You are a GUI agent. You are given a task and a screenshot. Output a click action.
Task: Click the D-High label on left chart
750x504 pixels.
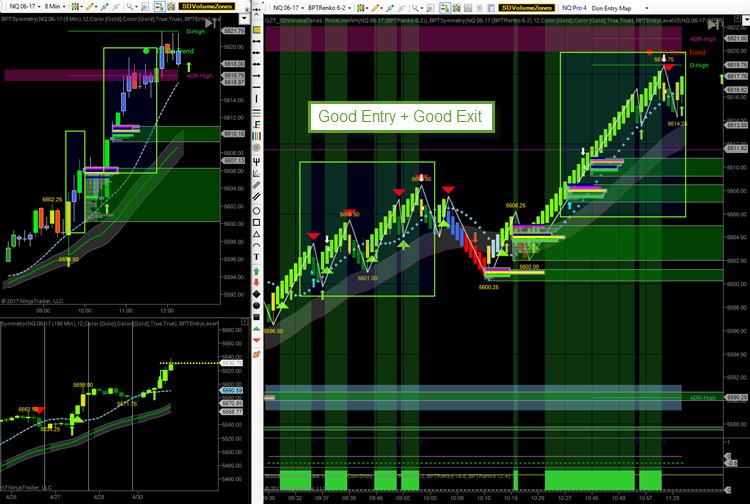click(x=196, y=32)
